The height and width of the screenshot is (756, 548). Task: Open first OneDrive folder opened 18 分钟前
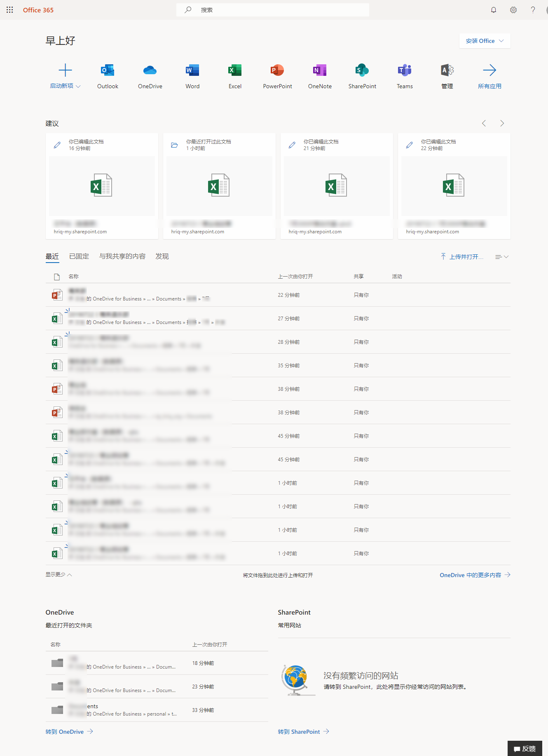[157, 663]
